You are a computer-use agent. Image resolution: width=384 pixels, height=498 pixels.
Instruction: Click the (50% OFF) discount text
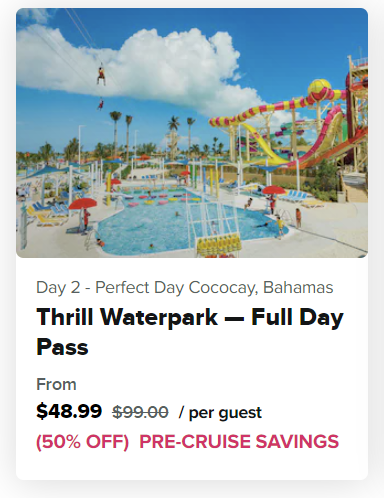(82, 442)
